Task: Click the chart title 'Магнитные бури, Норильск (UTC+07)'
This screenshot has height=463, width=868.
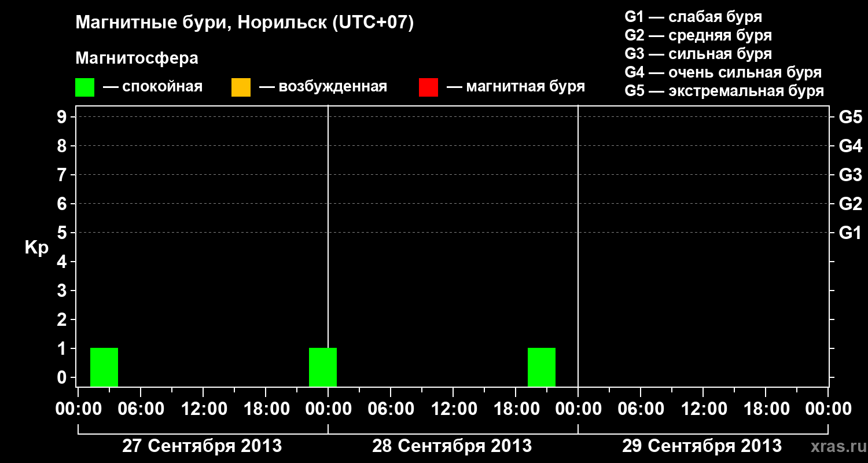Action: coord(245,23)
